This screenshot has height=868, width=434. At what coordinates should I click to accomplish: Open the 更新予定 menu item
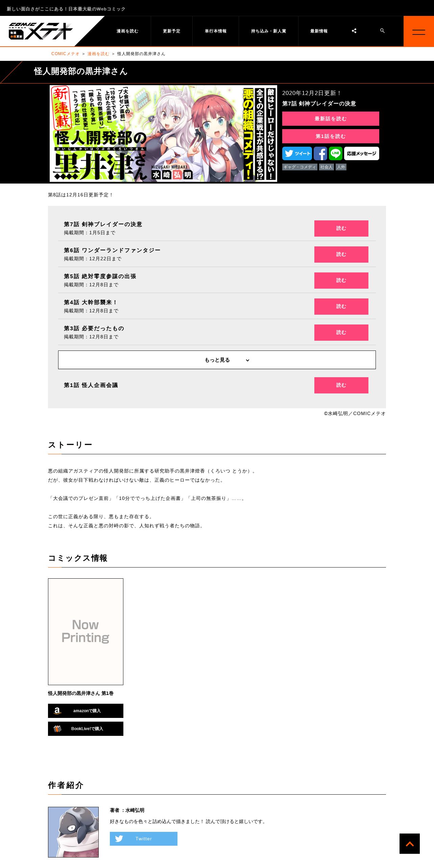tap(172, 31)
